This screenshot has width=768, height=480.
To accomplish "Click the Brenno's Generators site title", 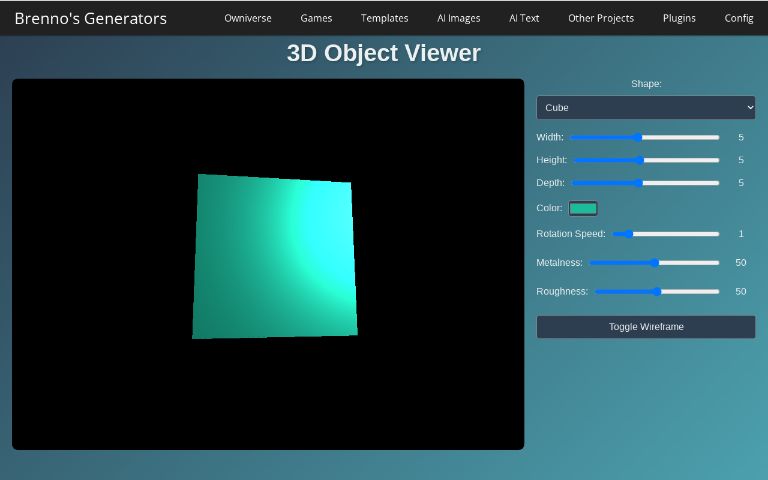I will coord(91,18).
